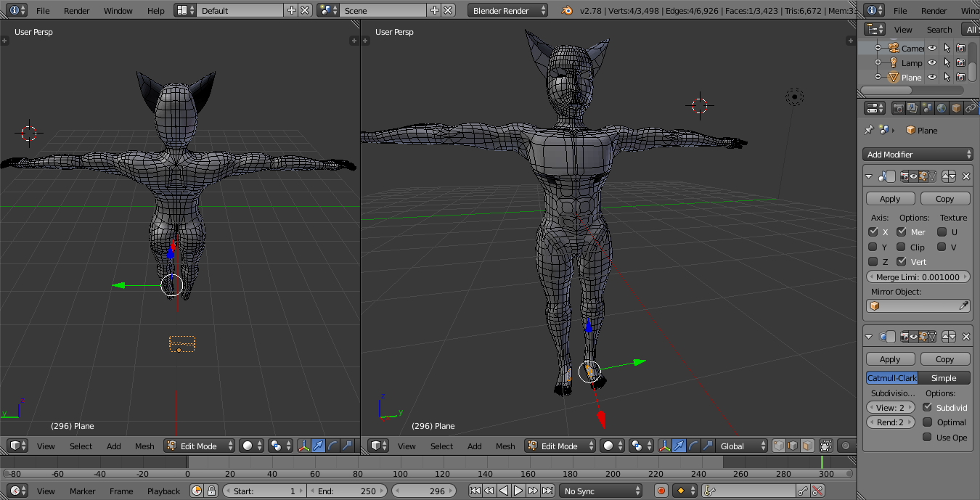Click the play animation button
The width and height of the screenshot is (980, 500).
pos(518,491)
